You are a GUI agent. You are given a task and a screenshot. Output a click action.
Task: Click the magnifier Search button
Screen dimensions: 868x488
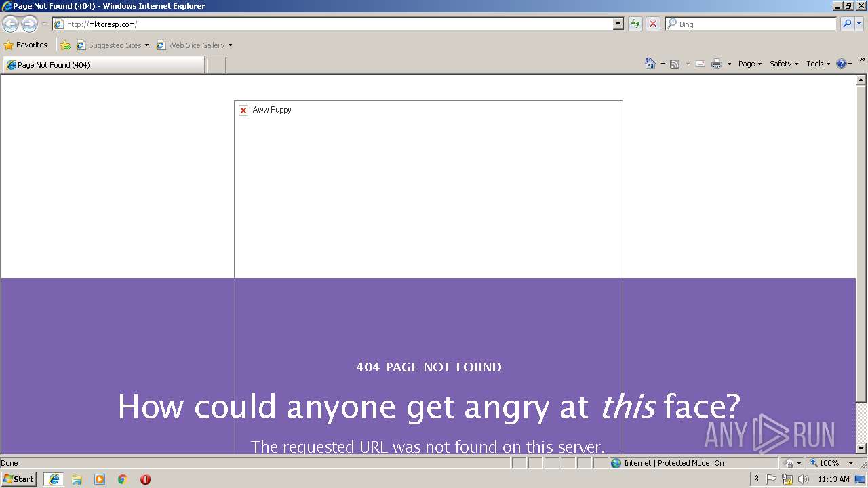[847, 24]
